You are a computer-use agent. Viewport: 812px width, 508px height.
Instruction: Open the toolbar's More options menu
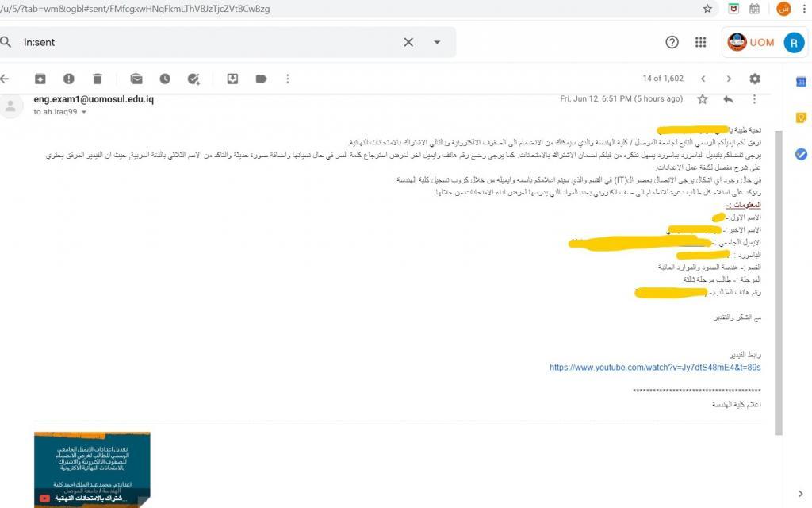tap(287, 79)
